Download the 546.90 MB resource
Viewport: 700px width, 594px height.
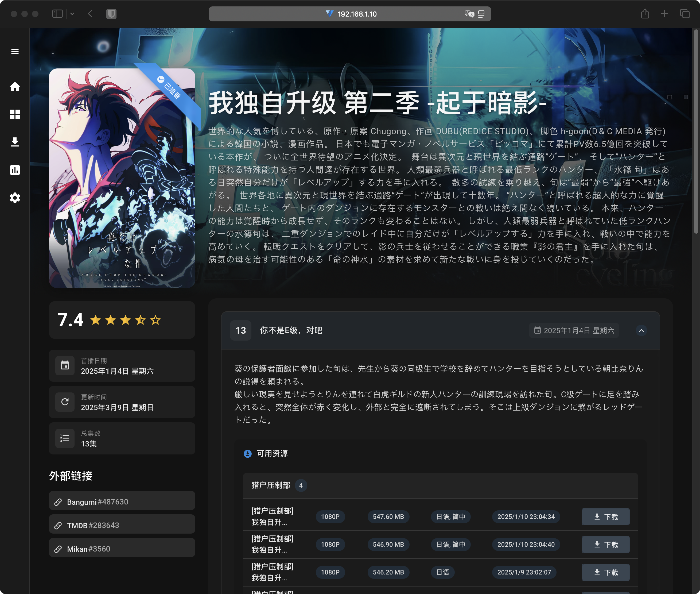605,545
